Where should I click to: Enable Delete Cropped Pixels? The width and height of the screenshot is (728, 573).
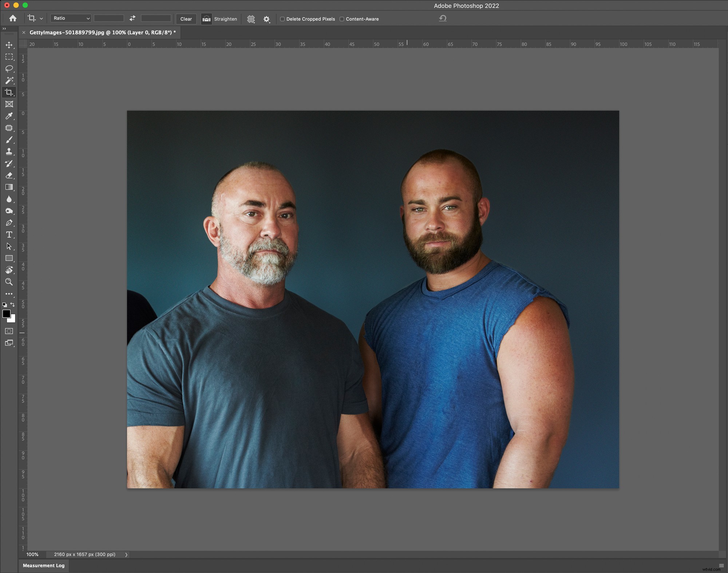282,19
